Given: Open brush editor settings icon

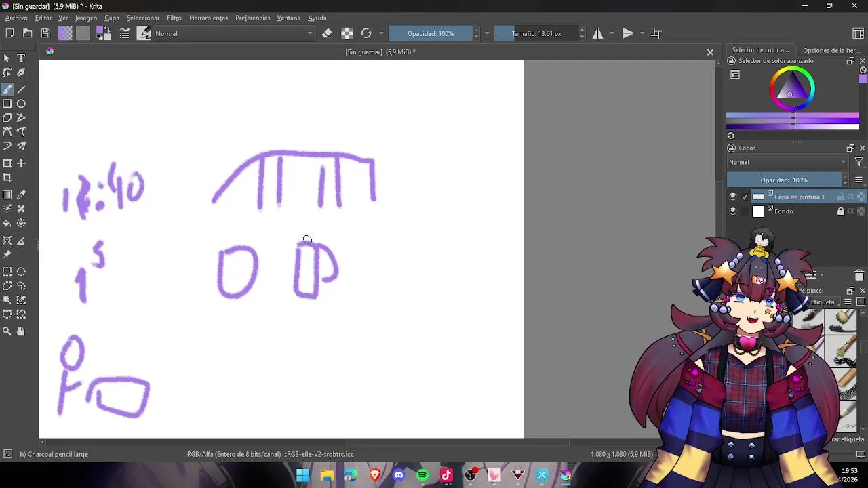Looking at the screenshot, I should pos(125,33).
